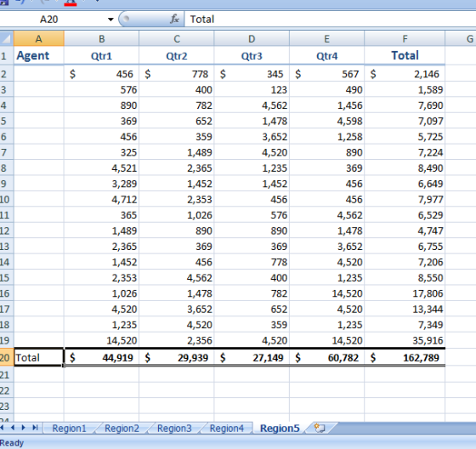
Task: Click the previous sheet navigation arrow
Action: click(x=13, y=428)
